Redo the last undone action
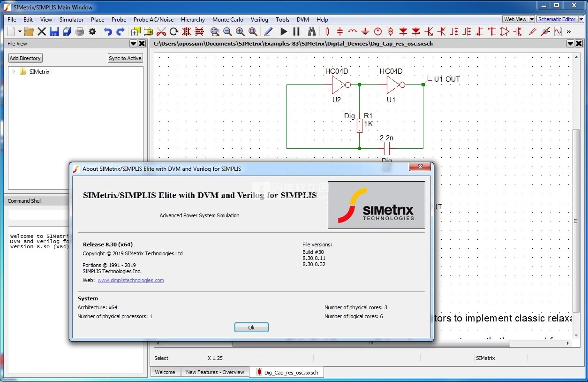Viewport: 588px width, 382px height. tap(121, 31)
